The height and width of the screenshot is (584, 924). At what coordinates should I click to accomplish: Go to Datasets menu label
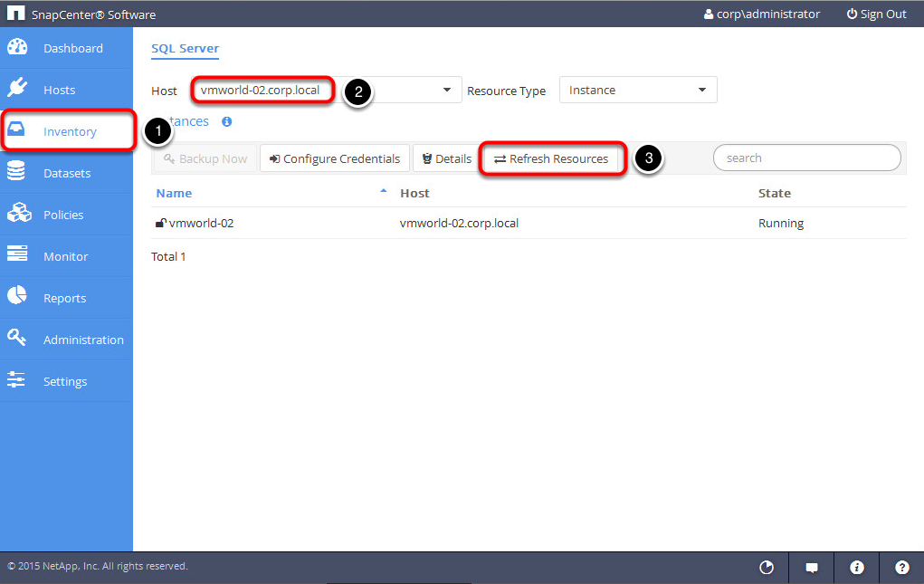[67, 173]
